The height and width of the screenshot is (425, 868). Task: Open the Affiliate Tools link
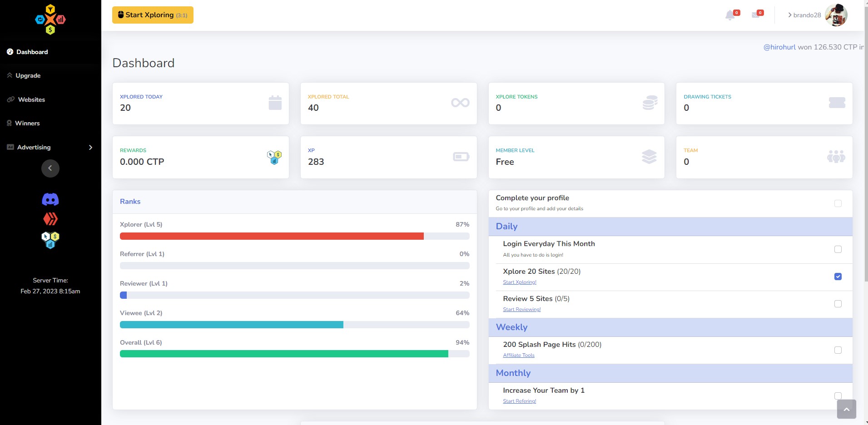(519, 355)
